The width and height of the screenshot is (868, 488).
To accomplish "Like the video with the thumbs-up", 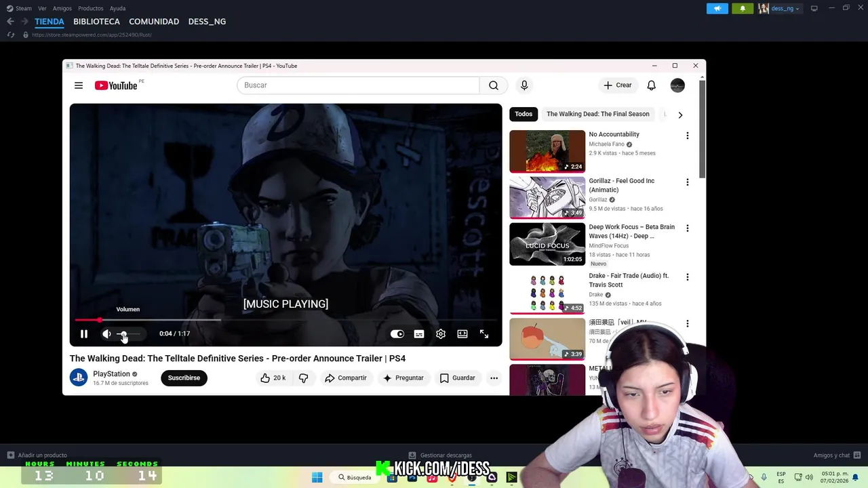I will pyautogui.click(x=273, y=378).
